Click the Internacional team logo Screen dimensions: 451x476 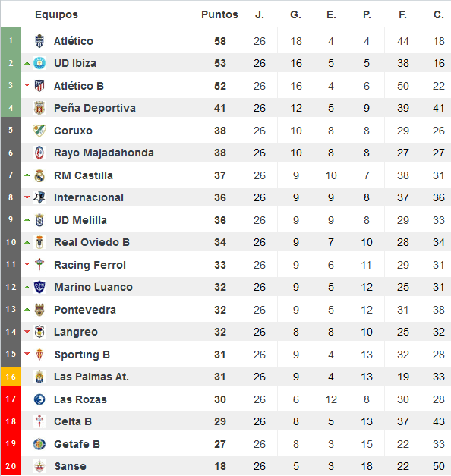(x=39, y=197)
